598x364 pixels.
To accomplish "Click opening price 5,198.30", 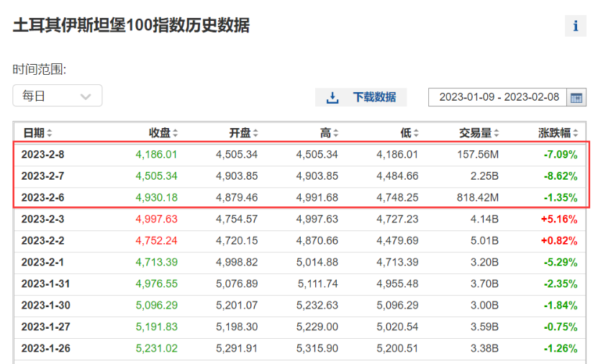I will pos(237,327).
